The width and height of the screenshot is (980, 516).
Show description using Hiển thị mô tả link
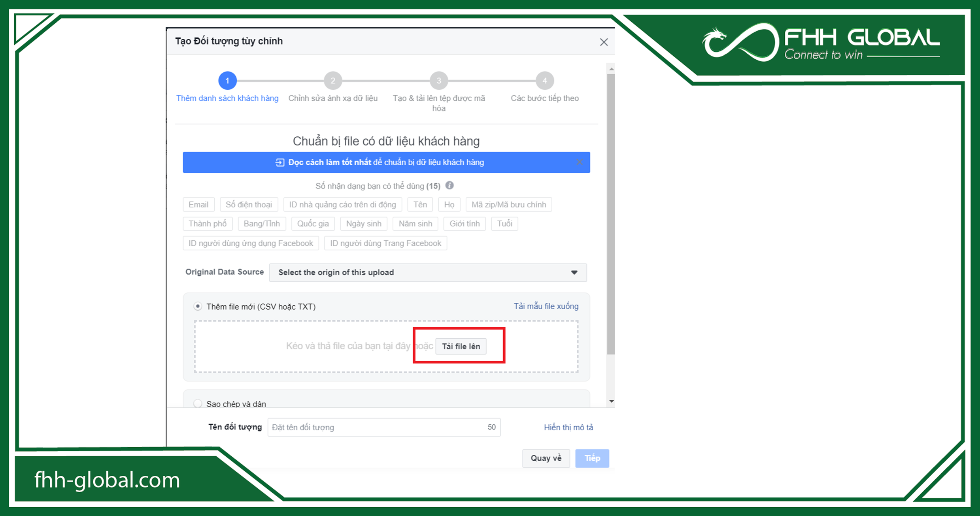tap(568, 427)
